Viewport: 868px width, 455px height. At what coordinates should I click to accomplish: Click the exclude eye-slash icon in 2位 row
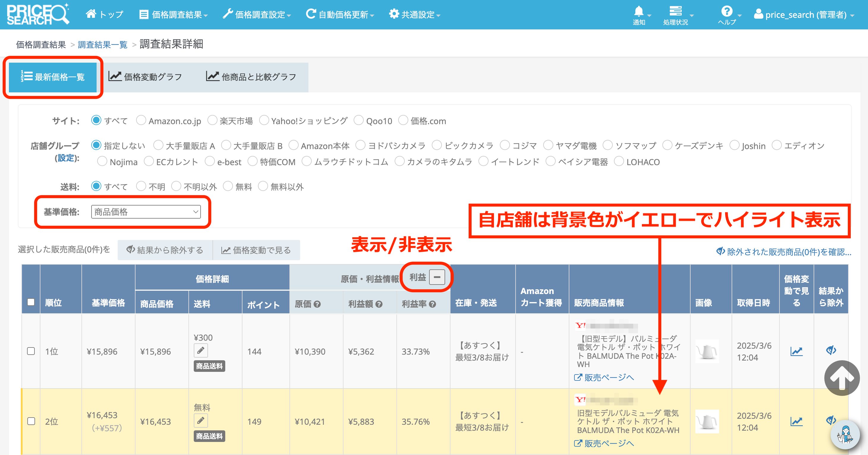(x=831, y=420)
